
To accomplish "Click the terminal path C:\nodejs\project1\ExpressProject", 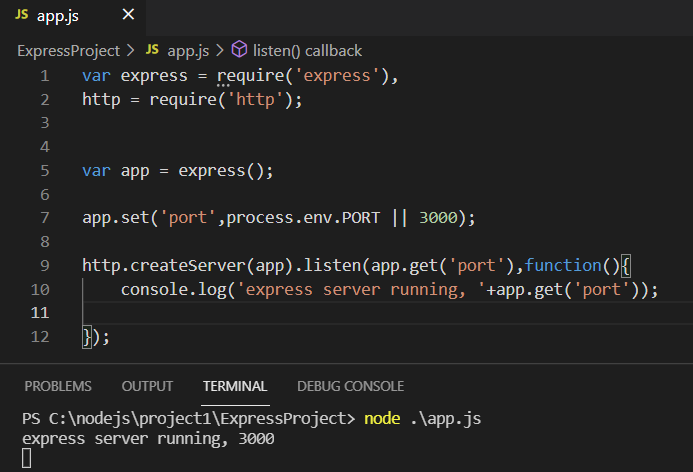I will click(x=198, y=419).
